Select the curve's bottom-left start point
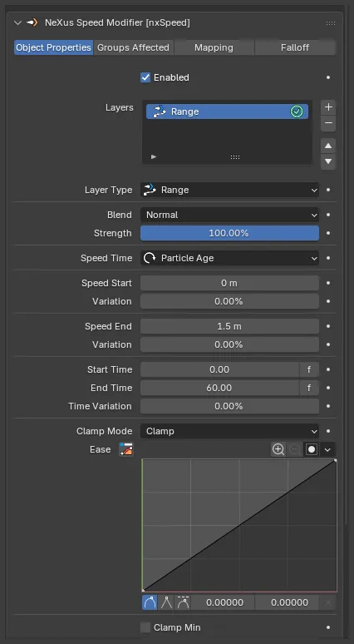Screen dimensions: 354x644 tap(143, 590)
